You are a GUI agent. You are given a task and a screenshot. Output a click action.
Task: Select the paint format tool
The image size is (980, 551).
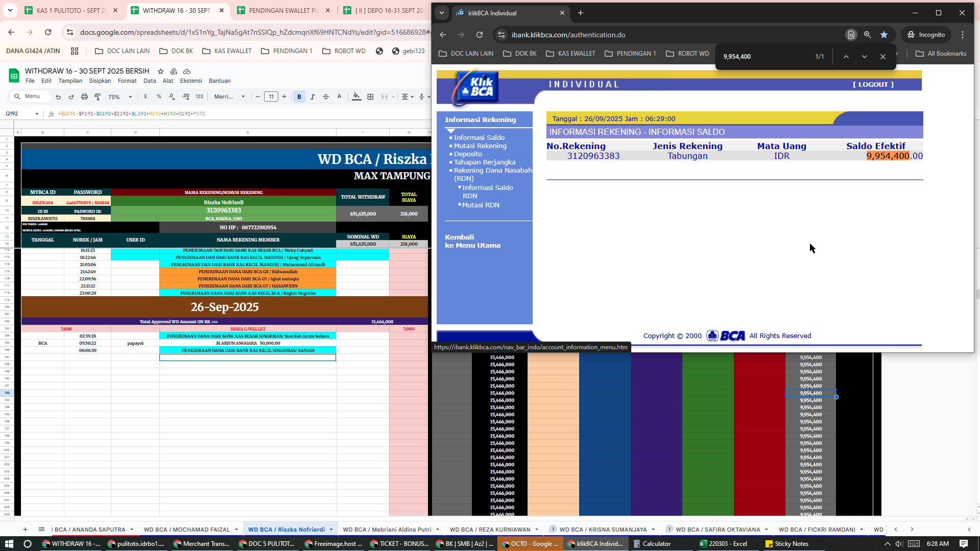click(x=98, y=97)
